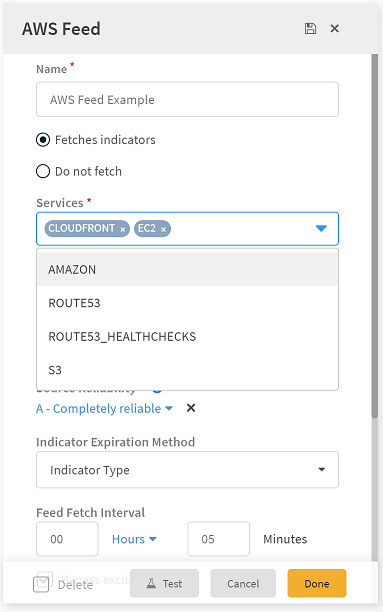
Task: Select the Fetches indicators radio button
Action: click(43, 140)
